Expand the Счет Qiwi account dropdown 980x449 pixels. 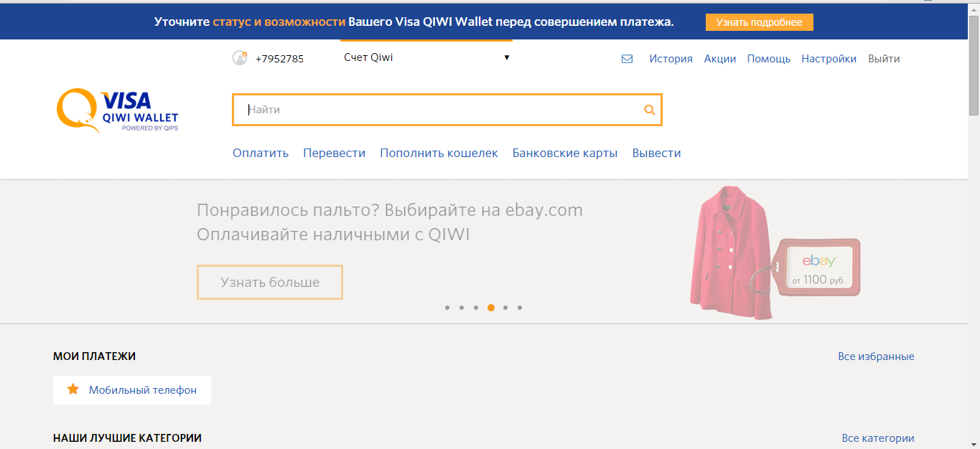tap(426, 57)
